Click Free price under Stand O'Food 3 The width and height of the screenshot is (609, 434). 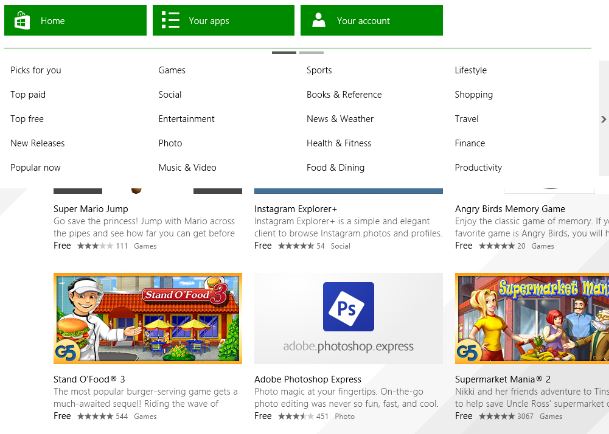point(62,416)
